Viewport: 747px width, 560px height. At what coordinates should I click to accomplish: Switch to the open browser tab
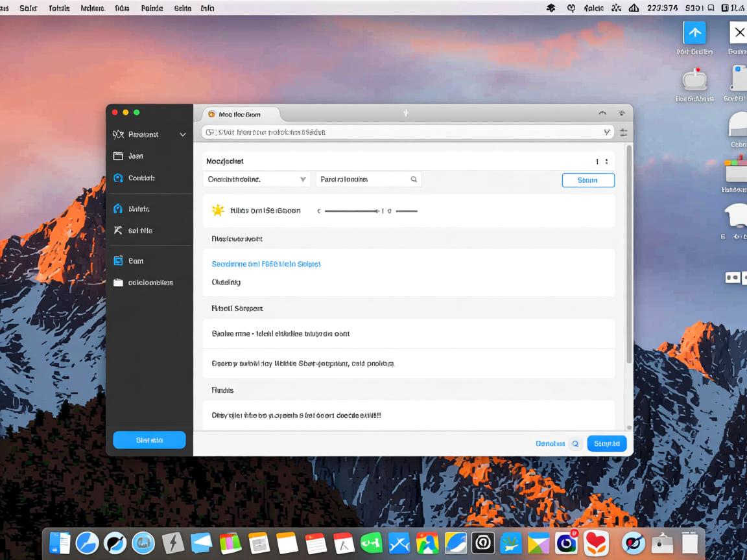240,114
